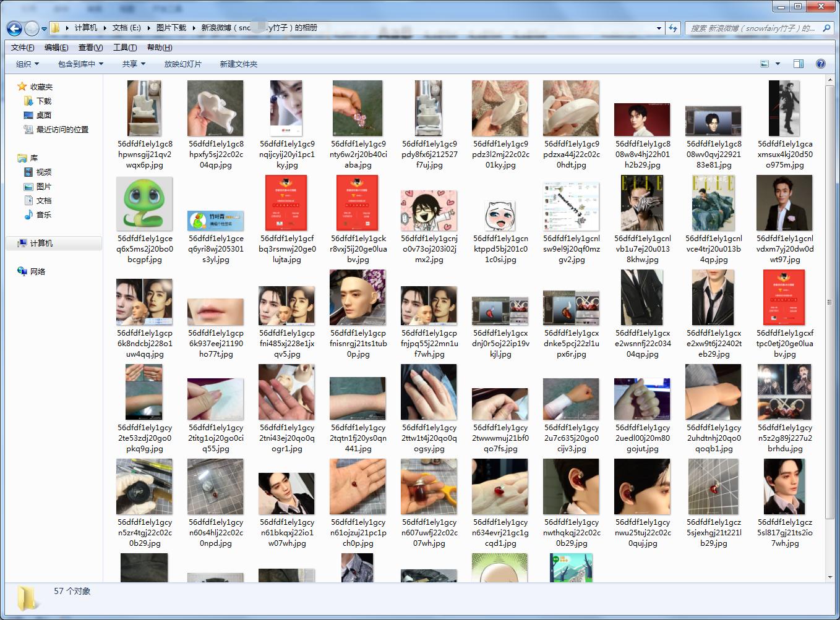Click the folder icon in address bar
Screen dimensions: 840x620
56,28
